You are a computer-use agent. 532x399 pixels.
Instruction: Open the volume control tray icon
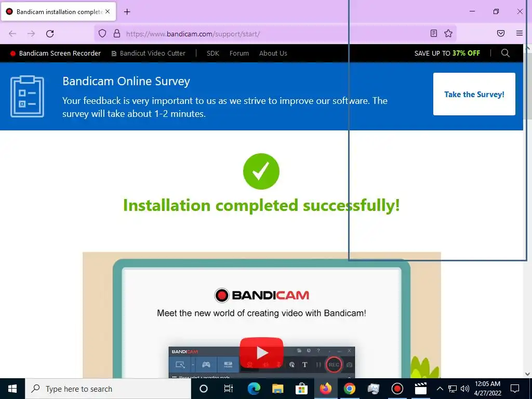pos(465,389)
